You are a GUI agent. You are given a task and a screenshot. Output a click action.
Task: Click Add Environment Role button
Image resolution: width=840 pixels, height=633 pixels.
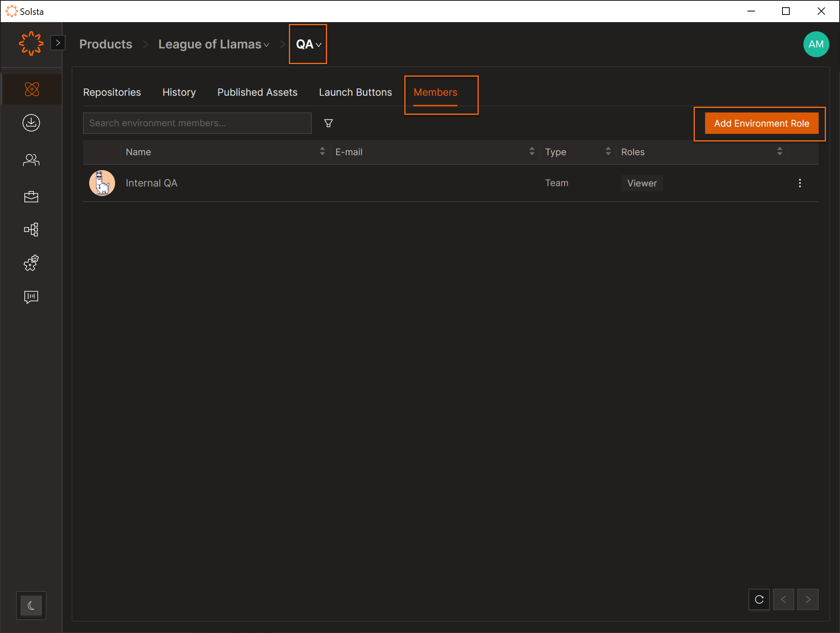pyautogui.click(x=761, y=123)
